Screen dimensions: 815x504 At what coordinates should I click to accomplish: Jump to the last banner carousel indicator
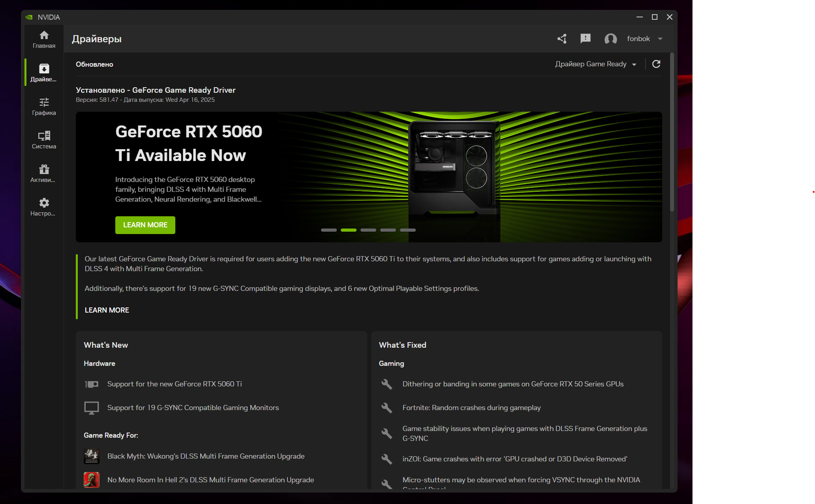(x=407, y=230)
